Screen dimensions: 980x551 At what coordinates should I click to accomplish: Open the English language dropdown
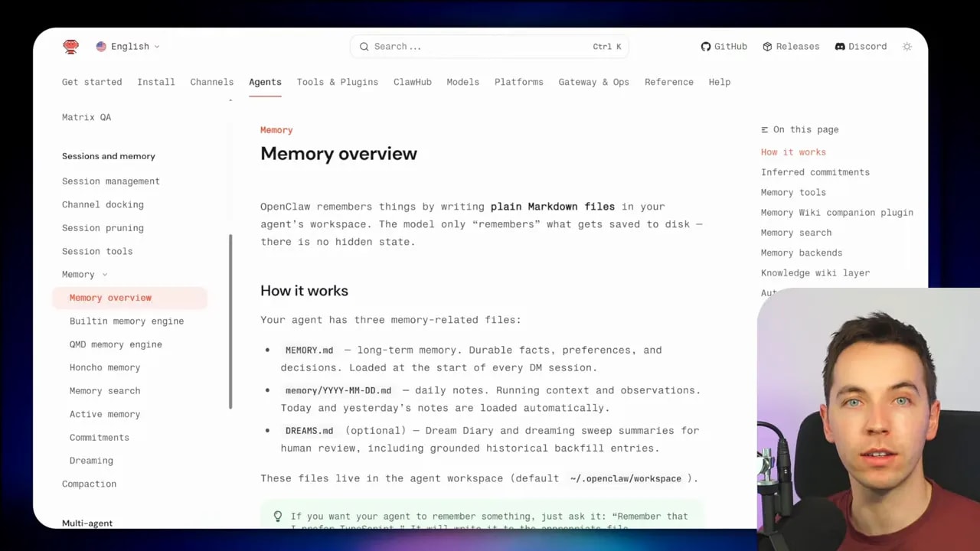point(128,47)
